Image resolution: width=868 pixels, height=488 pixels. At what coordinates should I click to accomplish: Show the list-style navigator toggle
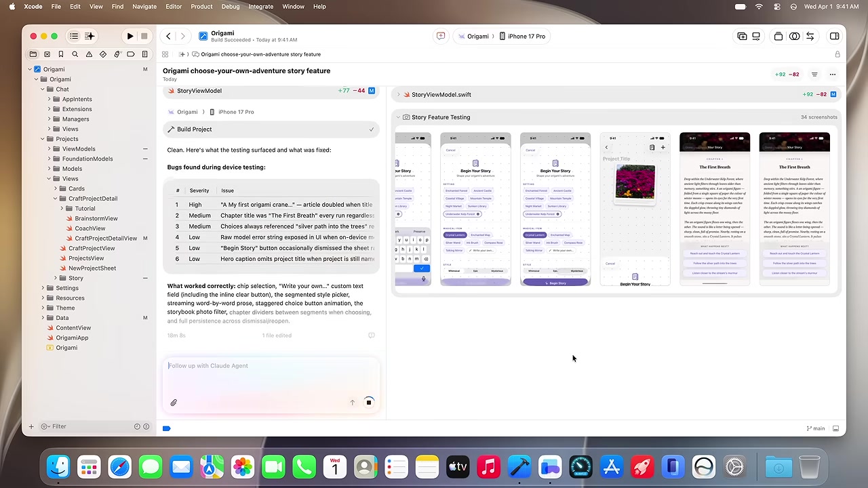[x=74, y=36]
